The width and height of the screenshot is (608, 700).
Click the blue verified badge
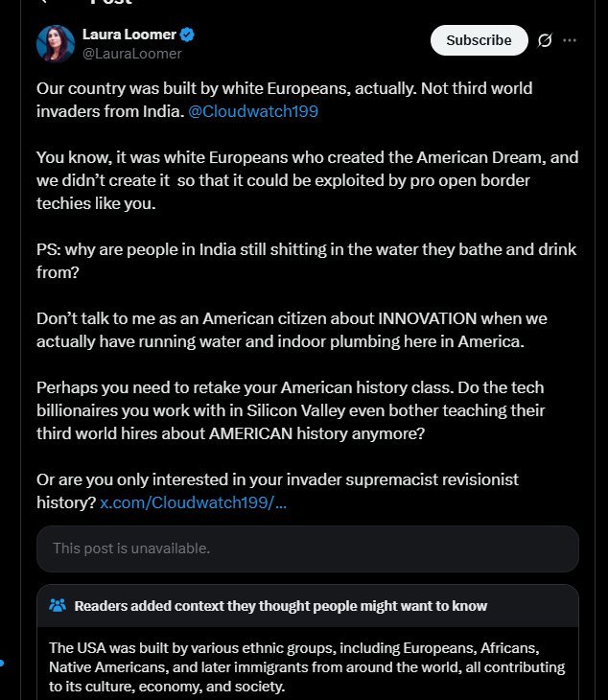[188, 35]
